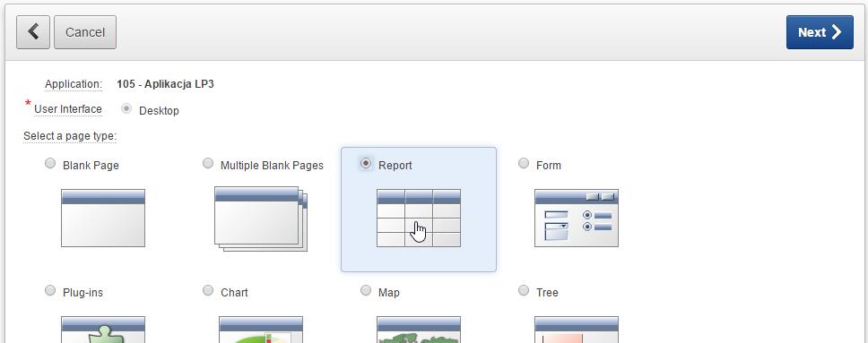Select the Report radio button
Screen dimensions: 868x343
point(366,163)
